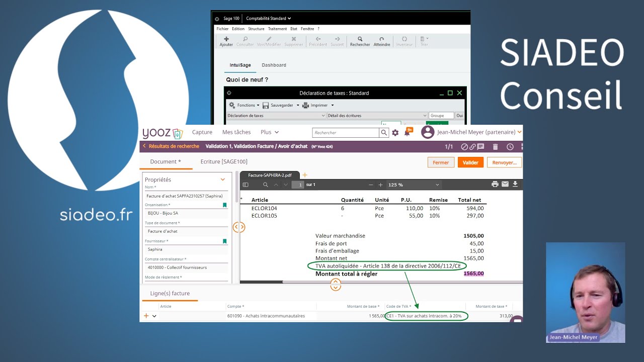Screen dimensions: 644x362
Task: Click the Yooz search magnifier button
Action: pyautogui.click(x=384, y=133)
